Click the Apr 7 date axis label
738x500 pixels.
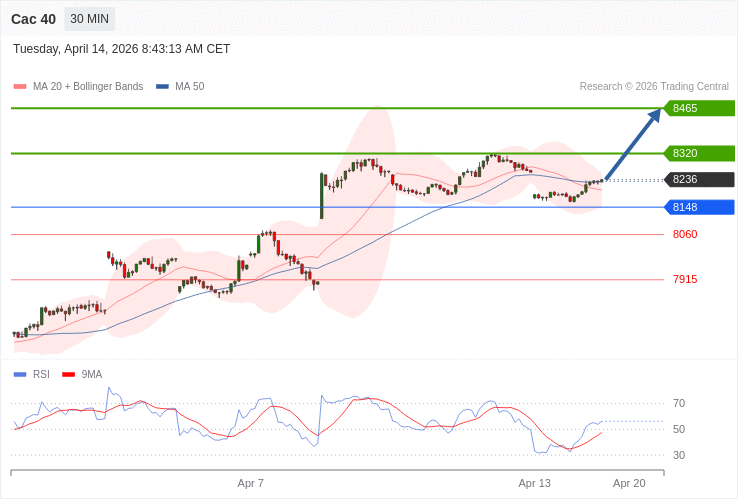(x=251, y=483)
